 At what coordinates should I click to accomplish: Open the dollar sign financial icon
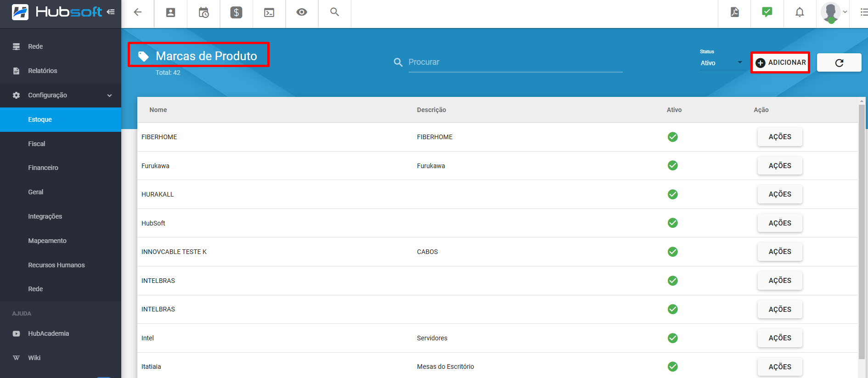[236, 12]
